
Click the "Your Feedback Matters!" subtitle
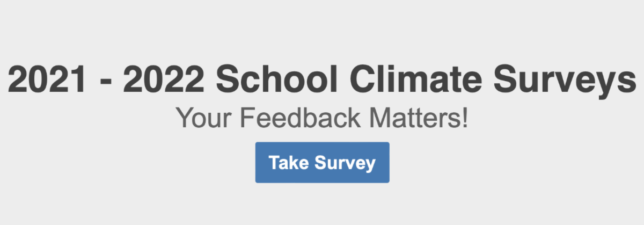click(322, 118)
